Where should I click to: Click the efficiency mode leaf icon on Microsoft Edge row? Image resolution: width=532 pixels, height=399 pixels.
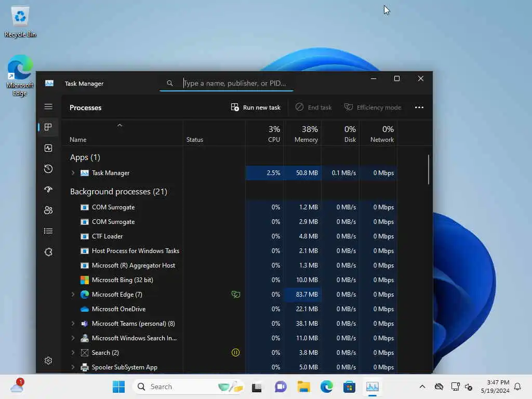point(236,295)
